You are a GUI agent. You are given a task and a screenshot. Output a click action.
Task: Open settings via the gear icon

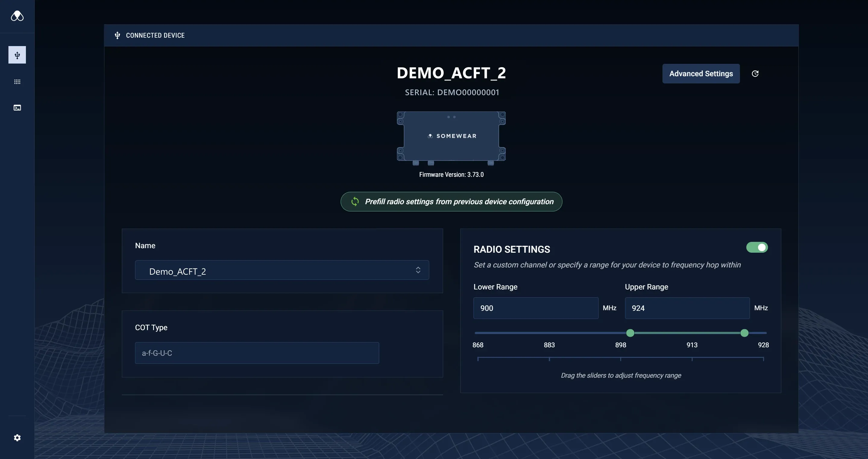click(x=17, y=438)
